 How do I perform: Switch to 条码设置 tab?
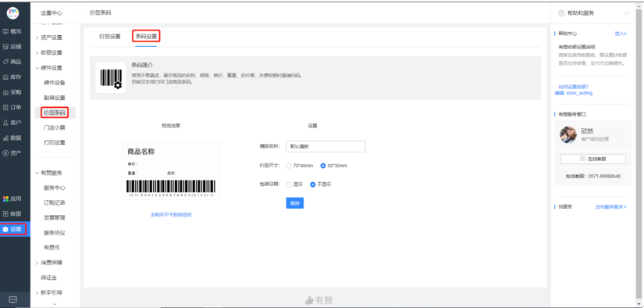point(146,37)
